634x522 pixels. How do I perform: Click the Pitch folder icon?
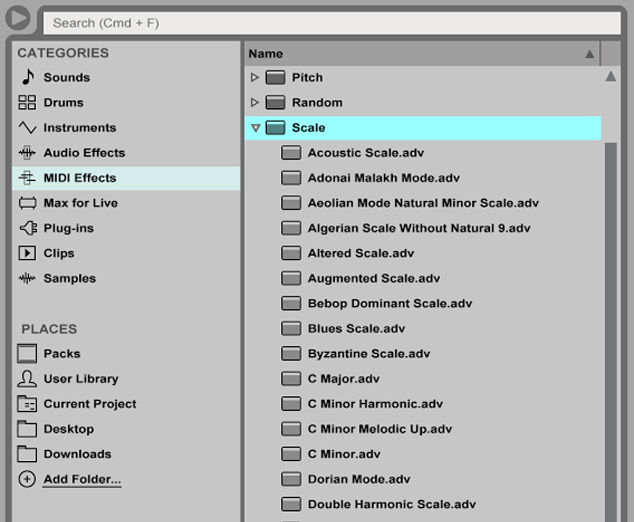tap(275, 77)
